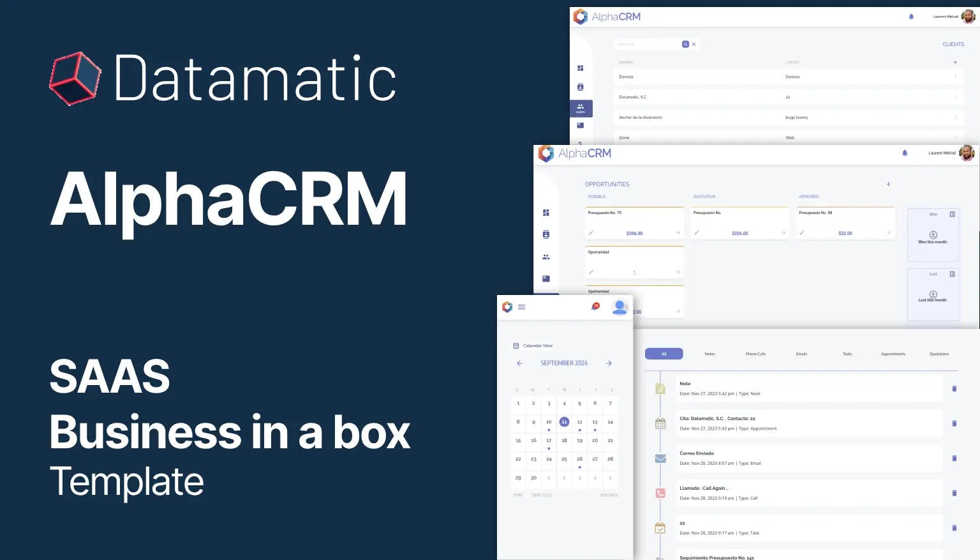Select September 17 in the calendar
This screenshot has height=560, width=980.
click(x=549, y=441)
